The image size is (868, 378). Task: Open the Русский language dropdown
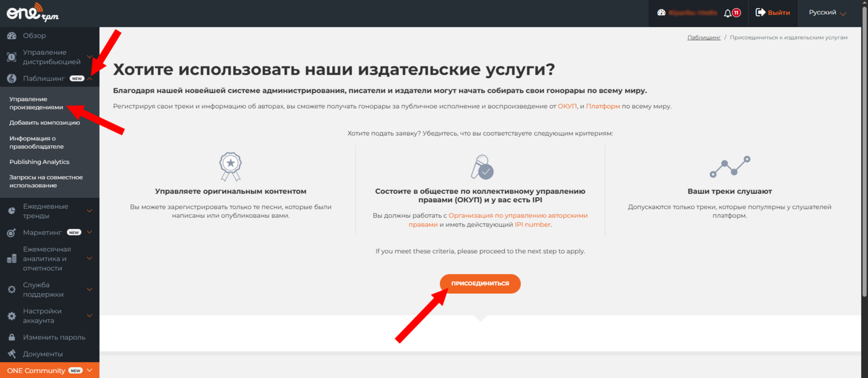(x=827, y=13)
